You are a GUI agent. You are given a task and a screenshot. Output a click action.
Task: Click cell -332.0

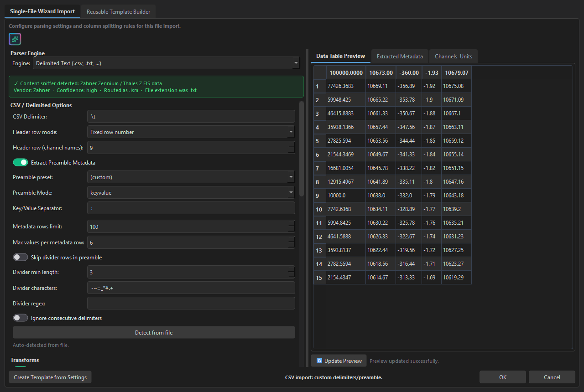[408, 196]
